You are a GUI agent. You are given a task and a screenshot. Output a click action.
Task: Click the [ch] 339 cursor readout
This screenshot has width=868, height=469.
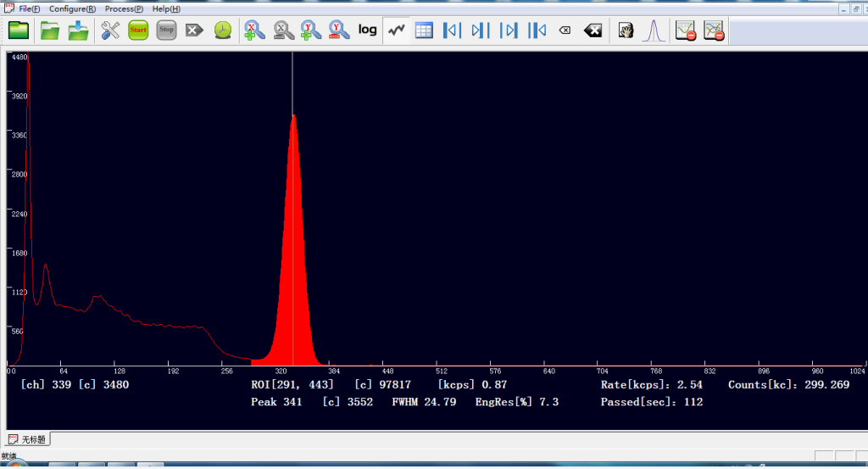click(46, 384)
